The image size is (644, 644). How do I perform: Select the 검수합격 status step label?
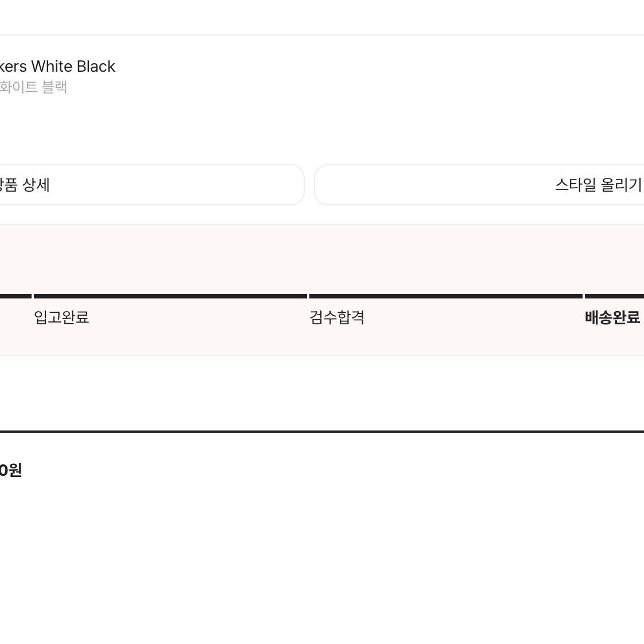337,317
